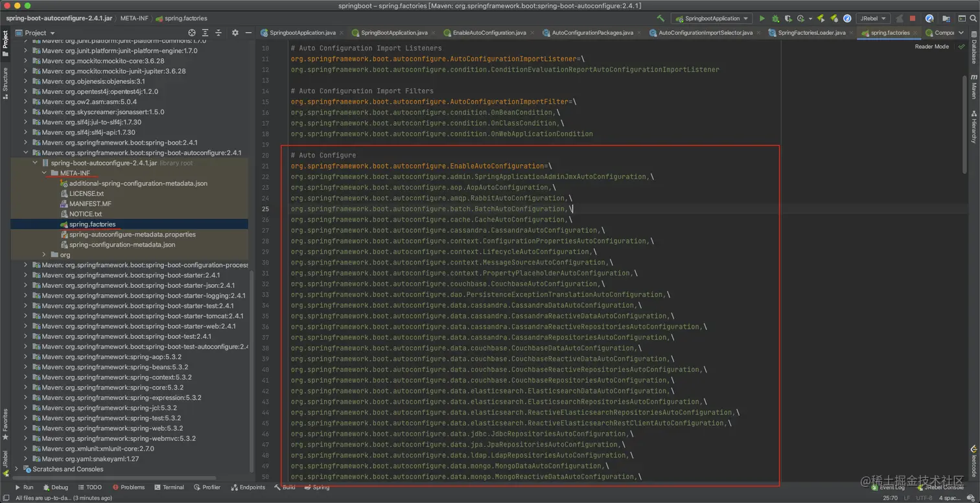
Task: Open the Project Structure folder icon
Action: tap(946, 19)
